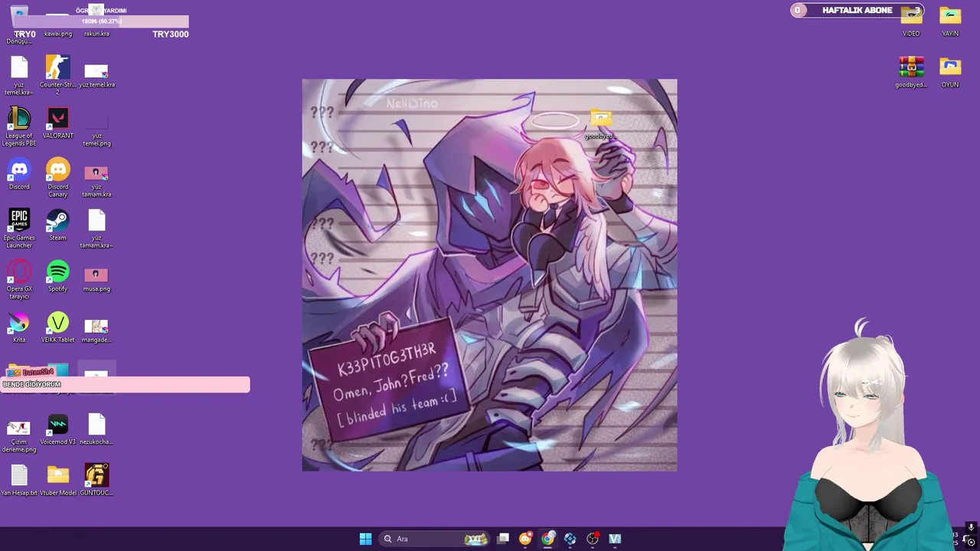The width and height of the screenshot is (980, 551).
Task: Click the Windows Start button
Action: 365,539
